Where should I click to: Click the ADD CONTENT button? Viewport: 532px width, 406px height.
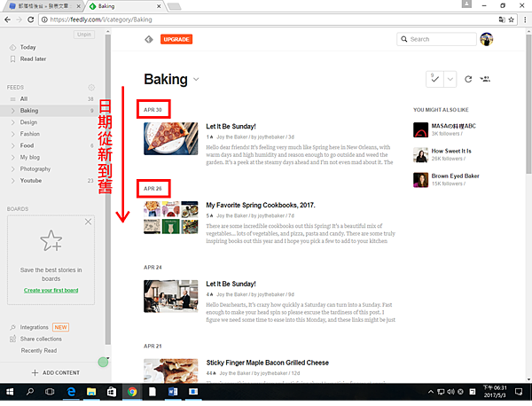click(56, 373)
